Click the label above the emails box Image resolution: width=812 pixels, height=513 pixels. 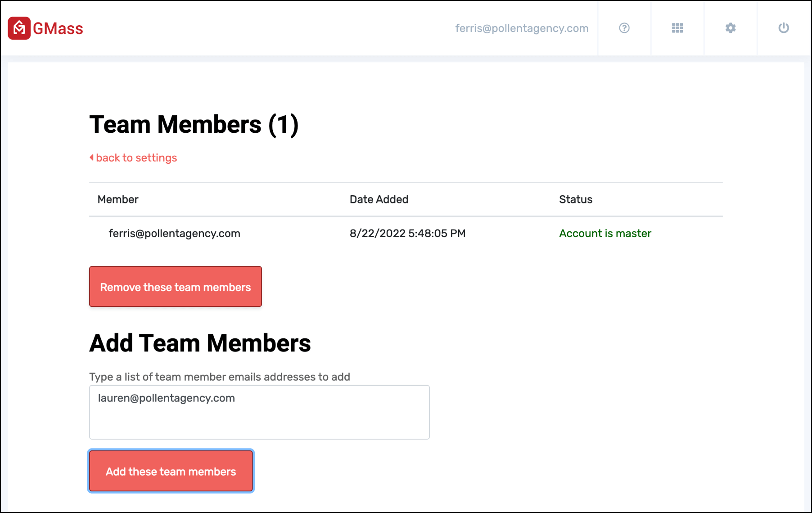pos(220,377)
